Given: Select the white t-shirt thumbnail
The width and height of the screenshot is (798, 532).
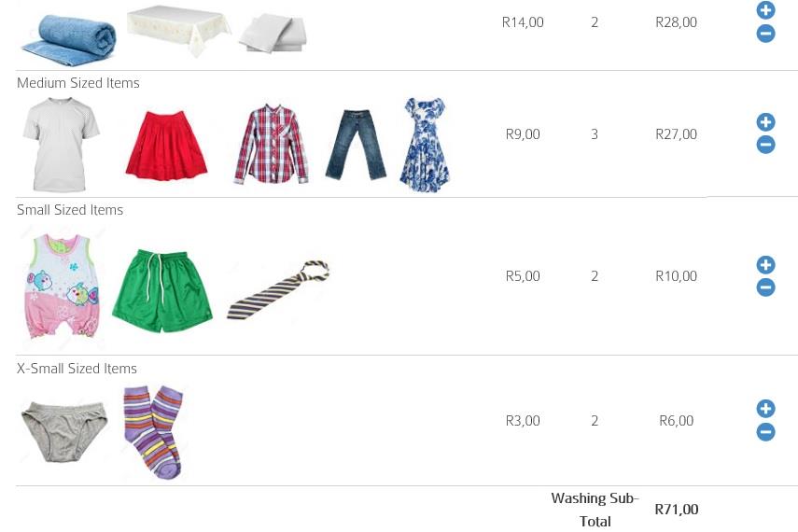Looking at the screenshot, I should 61,145.
